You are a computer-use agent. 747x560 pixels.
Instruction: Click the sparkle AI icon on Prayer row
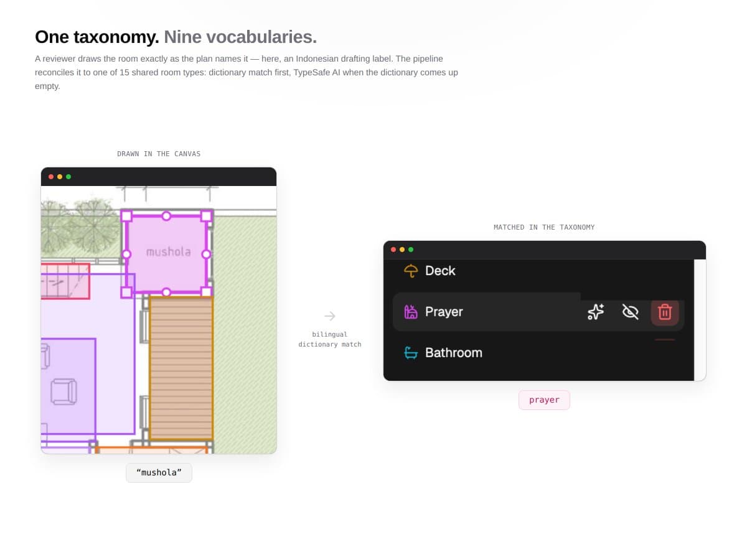pos(596,312)
